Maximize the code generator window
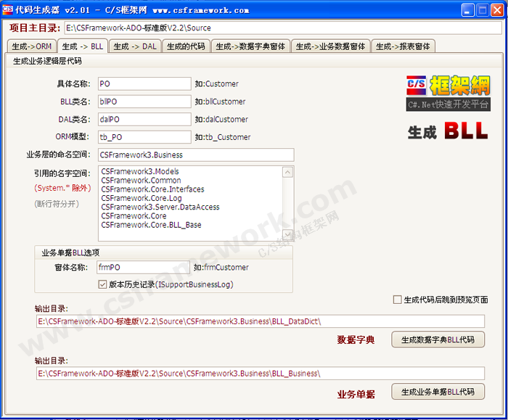508x420 pixels. click(481, 10)
